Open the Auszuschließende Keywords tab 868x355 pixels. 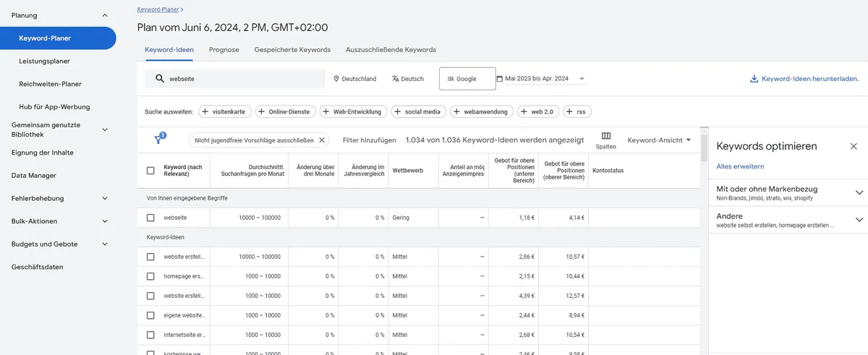pyautogui.click(x=391, y=50)
